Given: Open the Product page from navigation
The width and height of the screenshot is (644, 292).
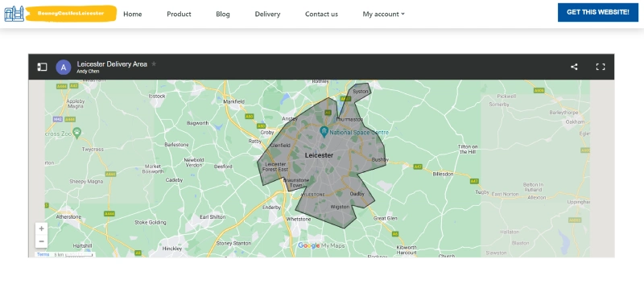Looking at the screenshot, I should (179, 14).
